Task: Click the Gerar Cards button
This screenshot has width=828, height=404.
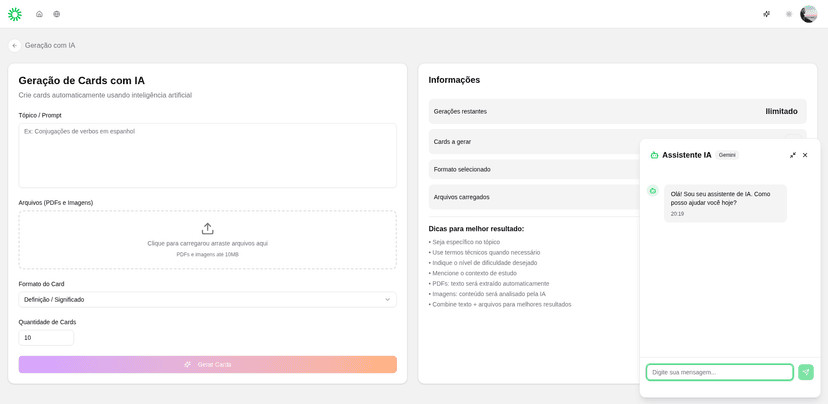Action: click(207, 364)
